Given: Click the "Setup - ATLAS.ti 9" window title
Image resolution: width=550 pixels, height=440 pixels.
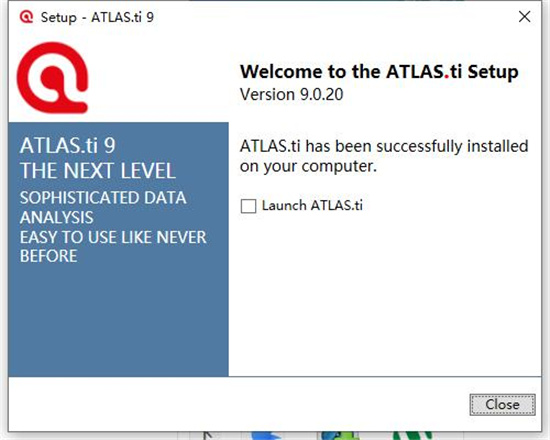Looking at the screenshot, I should click(x=97, y=17).
